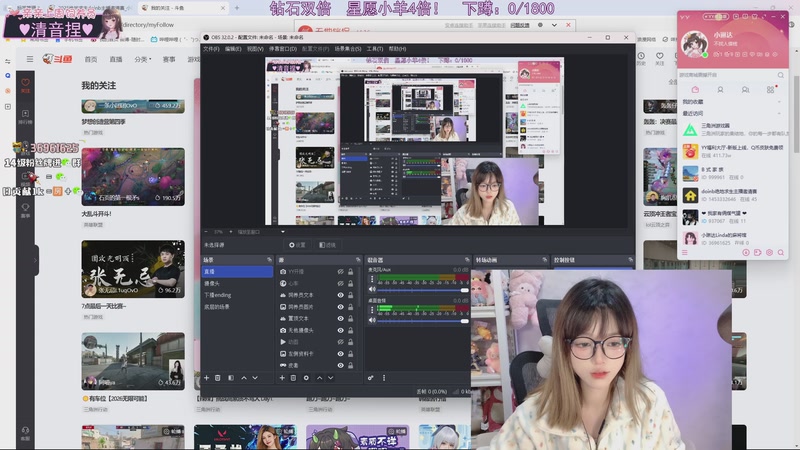Open Douyu hamburger menu beside logo
The image size is (800, 450).
tap(30, 59)
